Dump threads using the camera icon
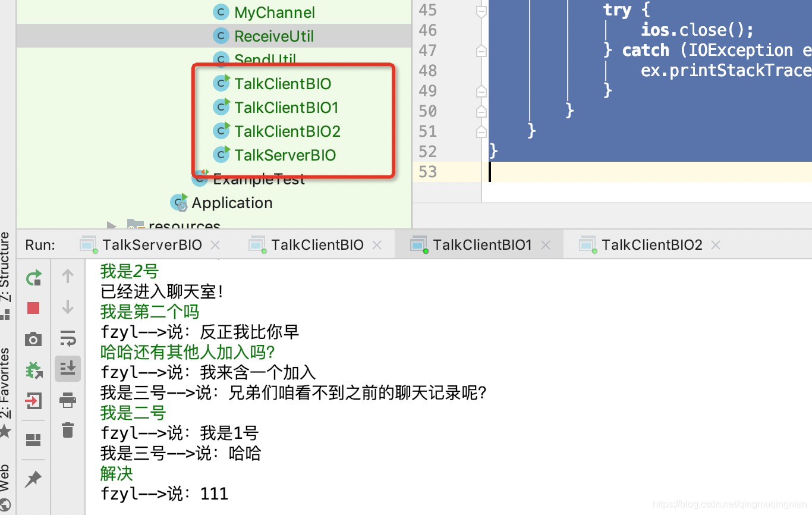 click(33, 339)
